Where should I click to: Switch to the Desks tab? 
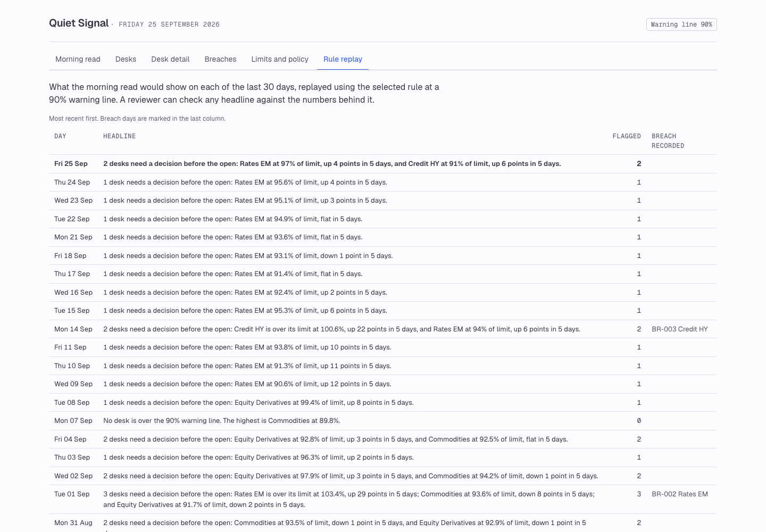point(126,59)
